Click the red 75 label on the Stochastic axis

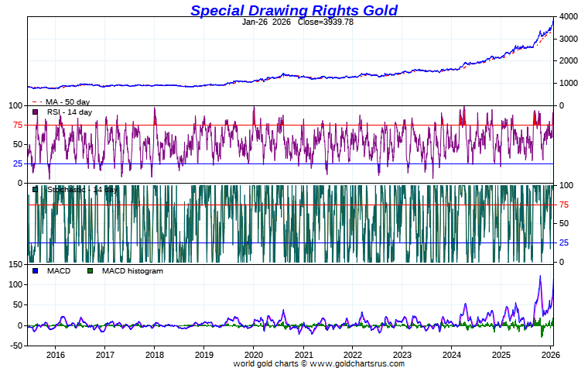564,205
